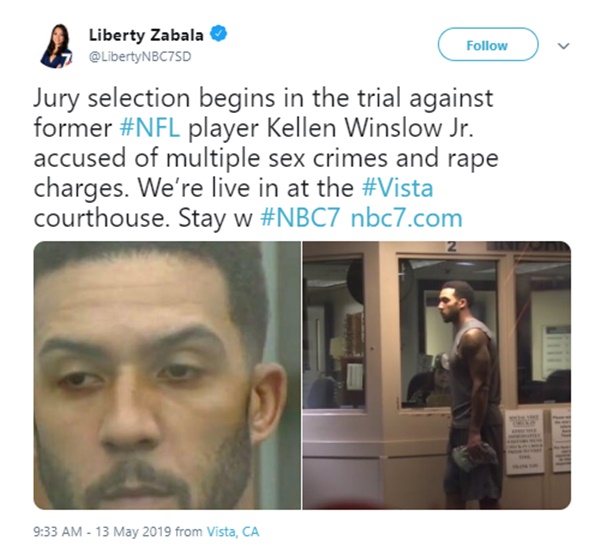Click the 9:33 AM tweet time
The height and width of the screenshot is (552, 600).
(58, 531)
